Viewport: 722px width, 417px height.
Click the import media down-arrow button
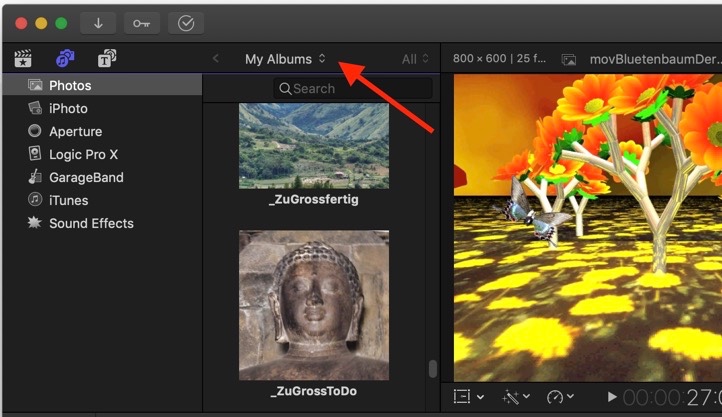pos(98,23)
